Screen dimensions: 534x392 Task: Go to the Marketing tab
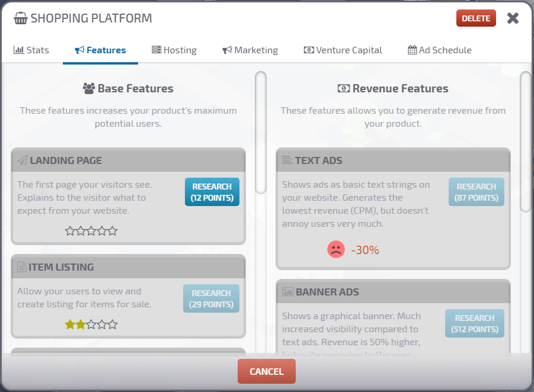click(250, 50)
